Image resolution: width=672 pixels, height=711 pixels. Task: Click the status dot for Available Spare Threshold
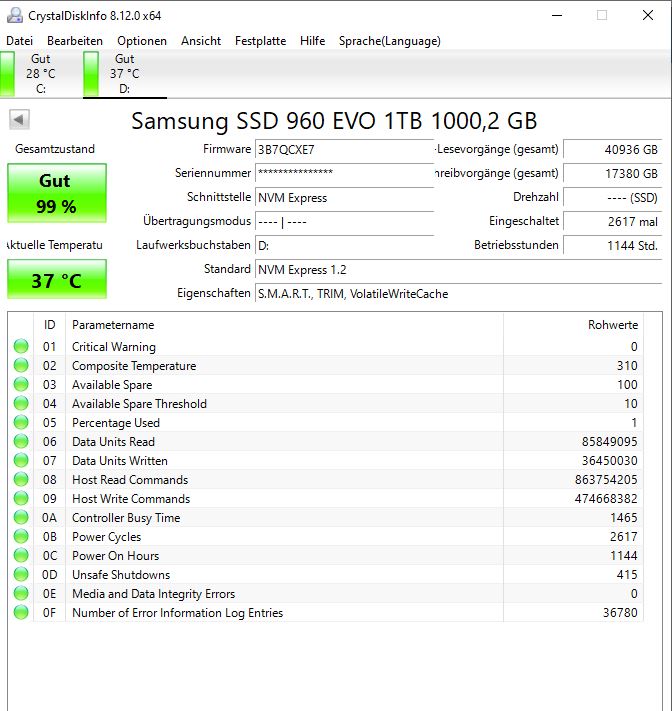(x=21, y=404)
